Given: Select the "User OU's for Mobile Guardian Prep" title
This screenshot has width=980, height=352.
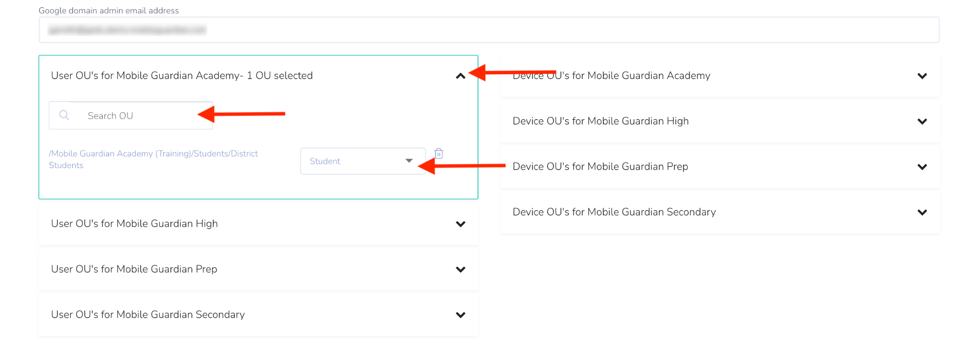Looking at the screenshot, I should pyautogui.click(x=134, y=269).
